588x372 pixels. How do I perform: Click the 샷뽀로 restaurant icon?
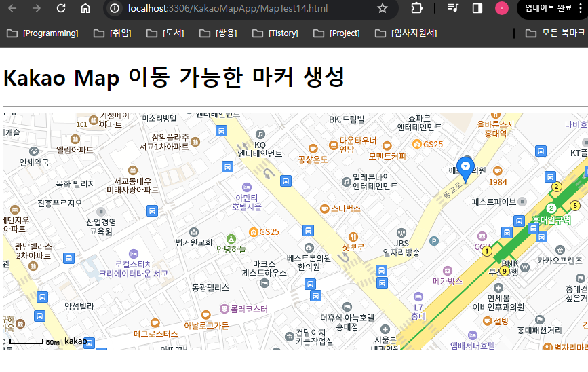tap(353, 236)
